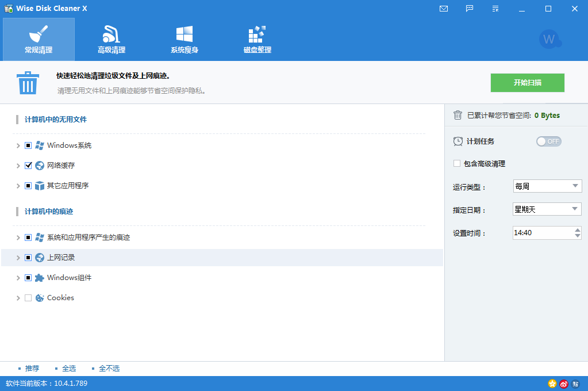Click the 计划任务 alarm clock icon
Image resolution: width=588 pixels, height=391 pixels.
458,141
